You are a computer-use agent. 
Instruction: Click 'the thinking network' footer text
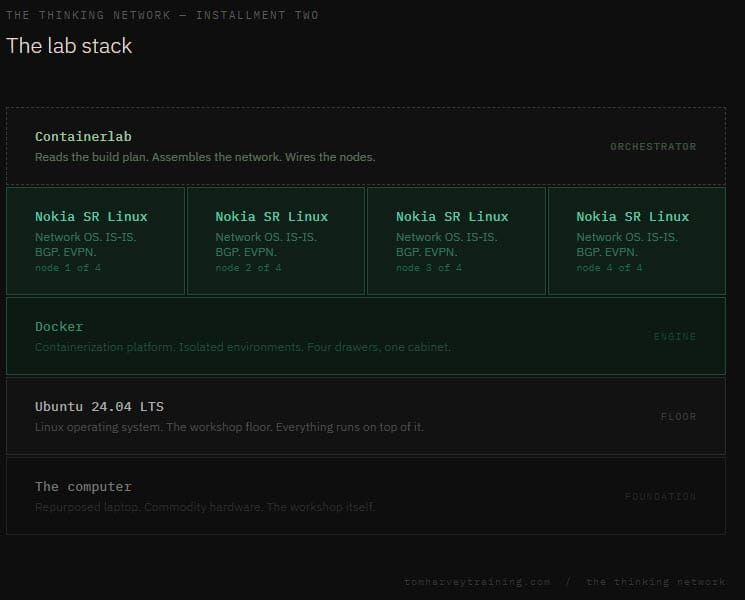(x=656, y=582)
